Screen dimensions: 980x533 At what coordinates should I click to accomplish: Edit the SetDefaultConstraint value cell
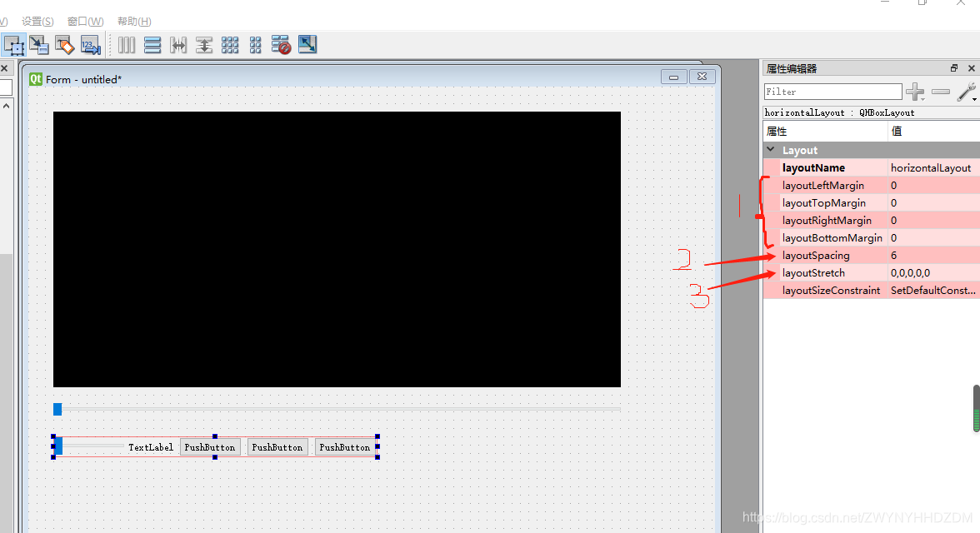[933, 290]
